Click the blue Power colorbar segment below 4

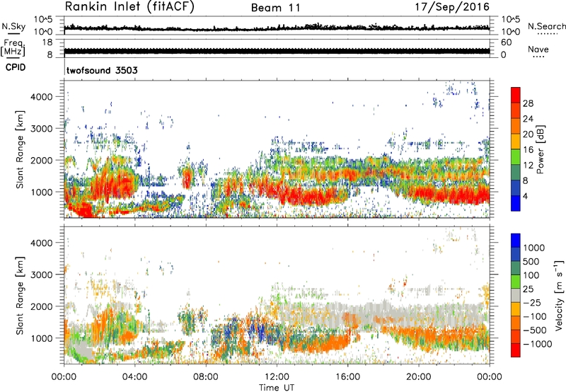[516, 204]
